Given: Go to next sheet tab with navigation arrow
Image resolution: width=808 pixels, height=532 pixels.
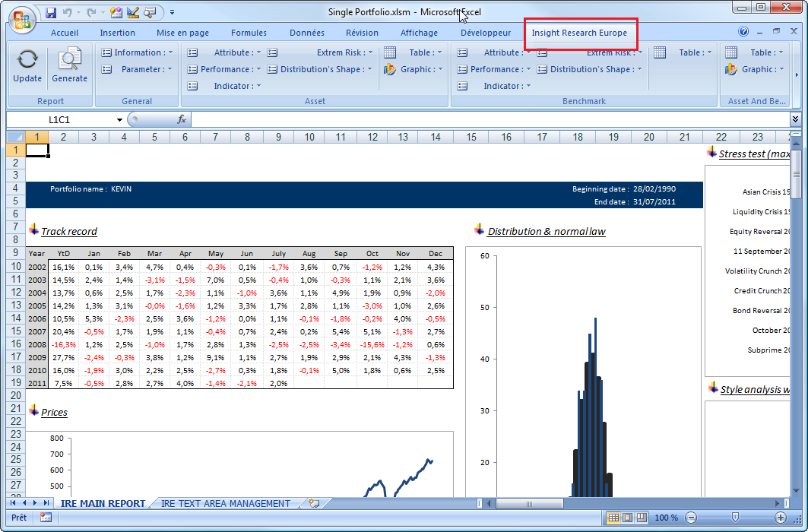Looking at the screenshot, I should (x=35, y=503).
